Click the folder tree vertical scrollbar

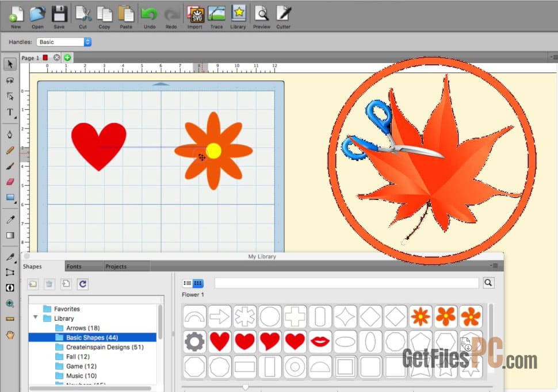coord(160,322)
